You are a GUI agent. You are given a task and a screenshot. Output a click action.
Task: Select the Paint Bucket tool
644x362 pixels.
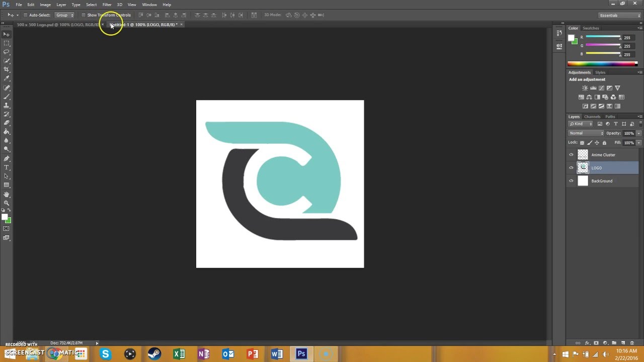7,131
